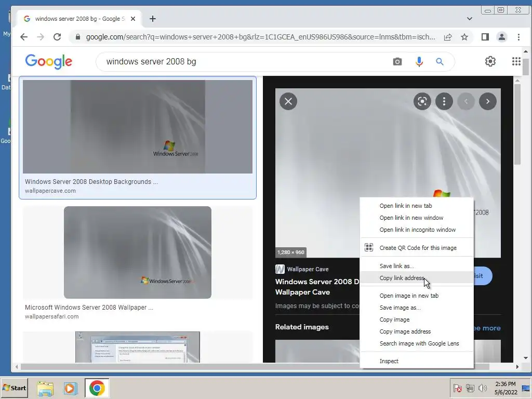Toggle the Chrome side panel icon
Viewport: 532px width, 399px height.
click(485, 37)
